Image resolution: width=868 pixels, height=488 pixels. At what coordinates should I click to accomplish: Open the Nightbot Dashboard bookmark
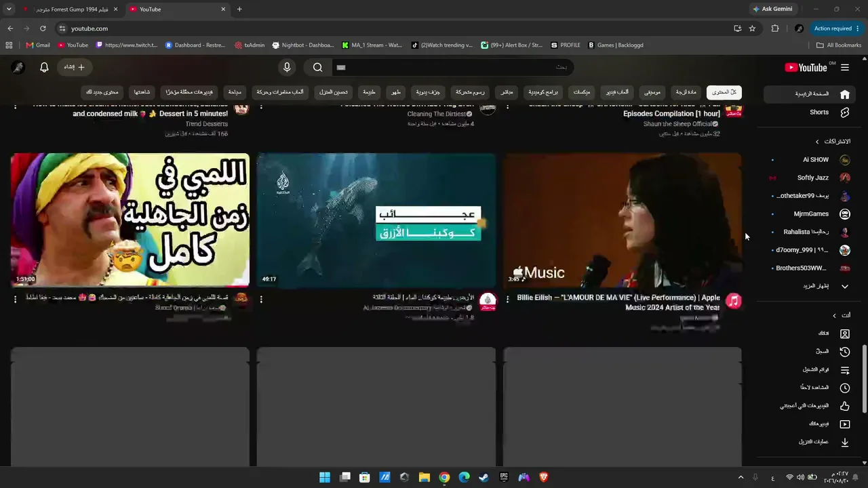pos(303,45)
